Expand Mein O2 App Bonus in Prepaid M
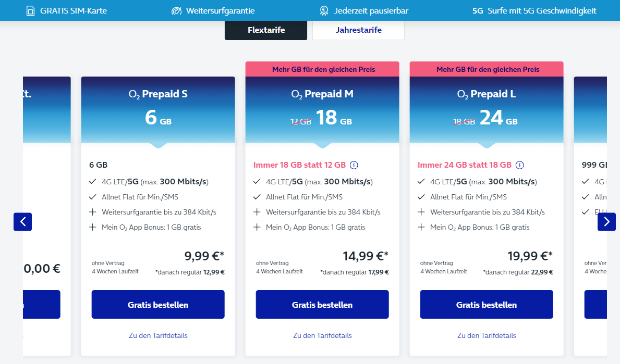The width and height of the screenshot is (620, 364). click(x=257, y=227)
